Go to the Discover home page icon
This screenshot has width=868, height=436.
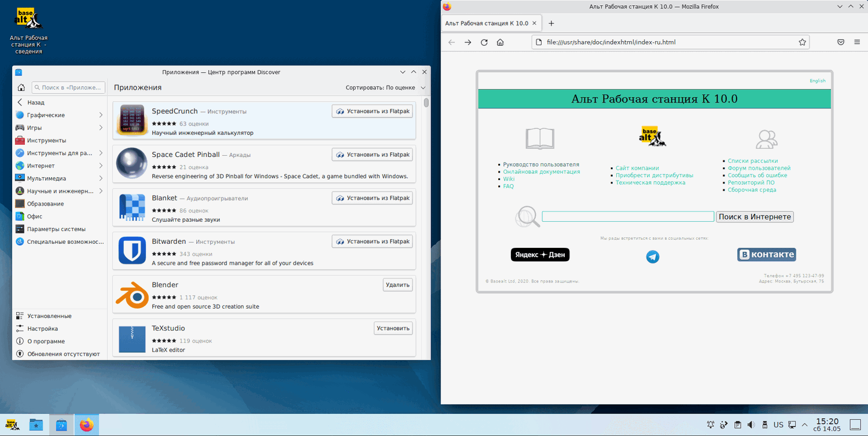pyautogui.click(x=21, y=87)
